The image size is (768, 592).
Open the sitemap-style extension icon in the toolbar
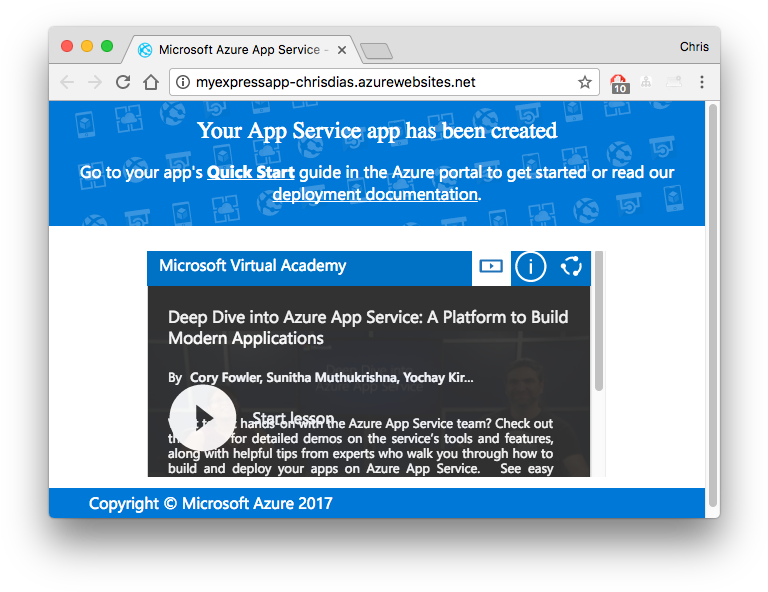(646, 82)
